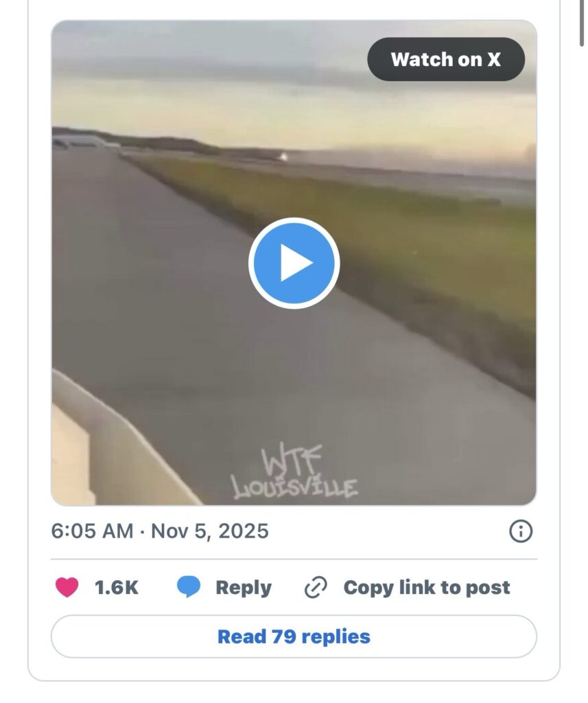Click the Reply text label
Image resolution: width=588 pixels, height=703 pixels.
point(244,588)
